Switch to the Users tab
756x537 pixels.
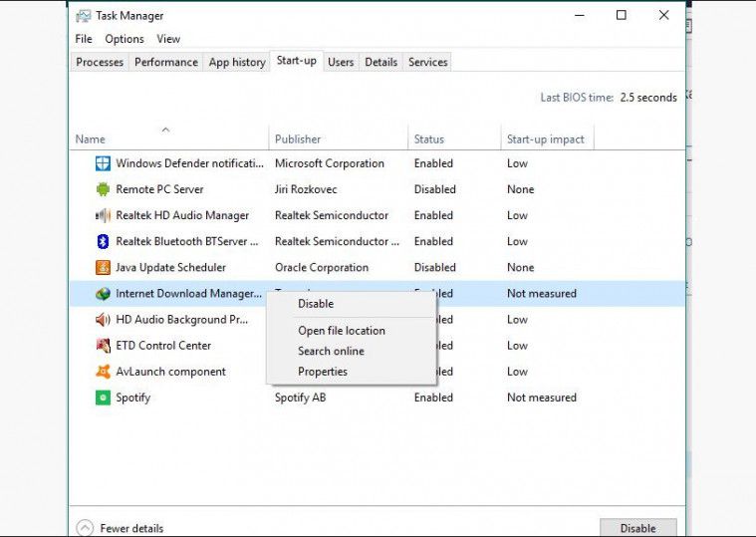coord(341,62)
